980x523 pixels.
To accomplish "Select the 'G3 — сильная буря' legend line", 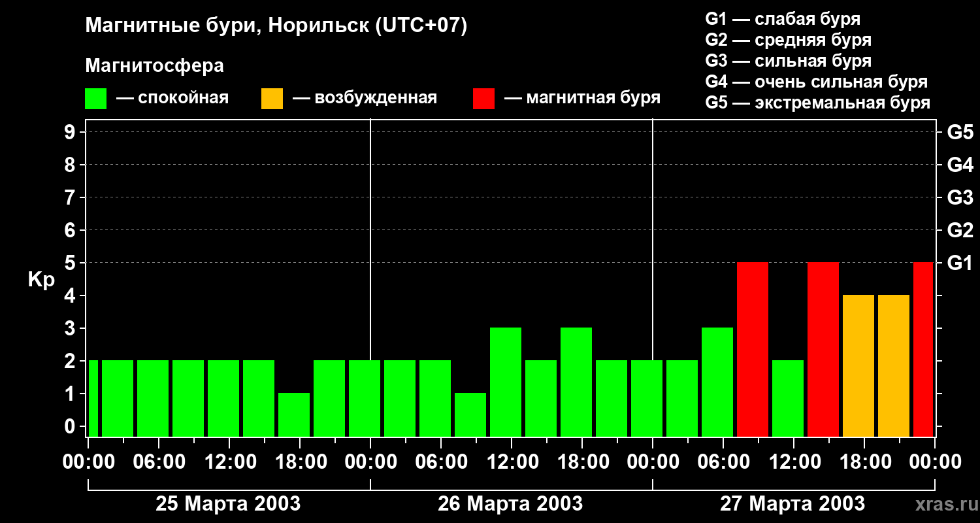I will coord(789,61).
